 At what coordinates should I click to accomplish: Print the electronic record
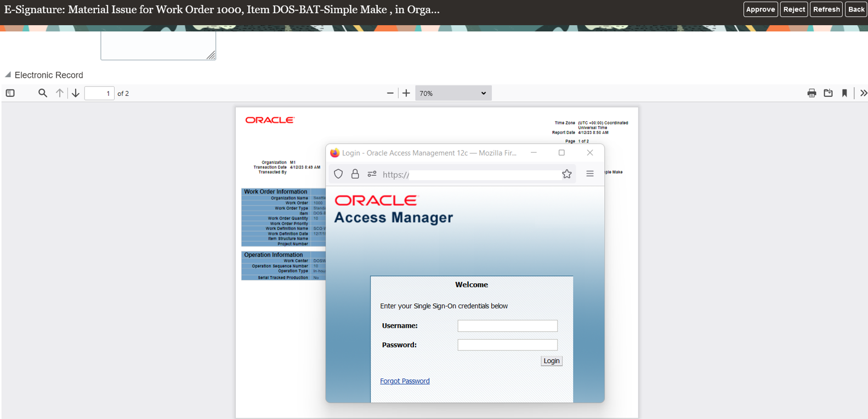pyautogui.click(x=812, y=93)
